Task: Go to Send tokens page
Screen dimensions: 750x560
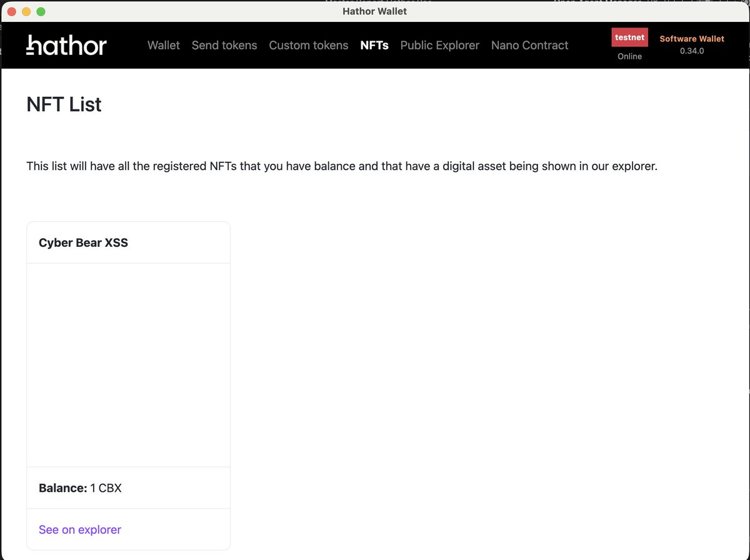Action: pos(224,45)
